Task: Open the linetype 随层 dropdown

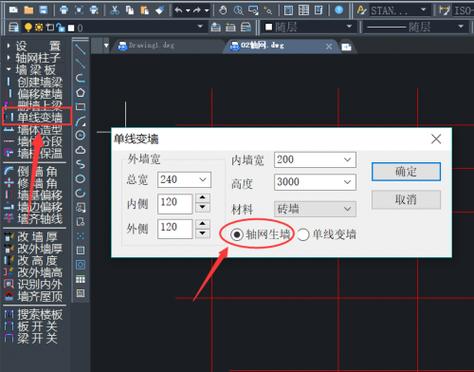Action: 461,27
